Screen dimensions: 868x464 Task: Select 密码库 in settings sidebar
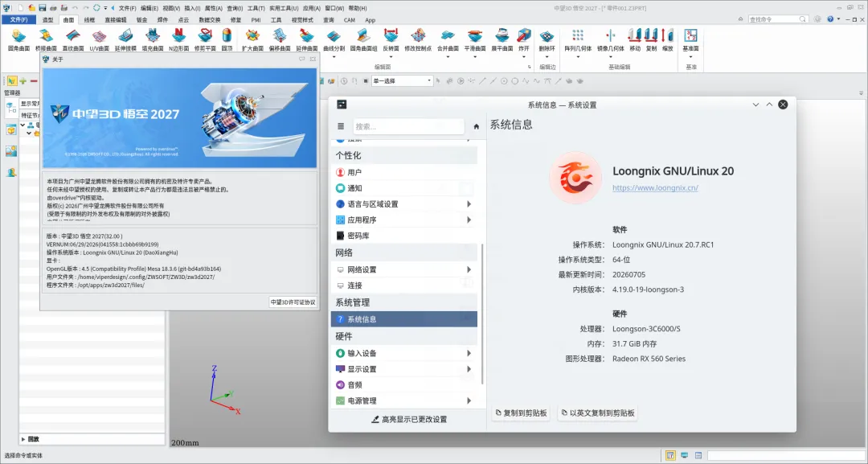point(404,236)
